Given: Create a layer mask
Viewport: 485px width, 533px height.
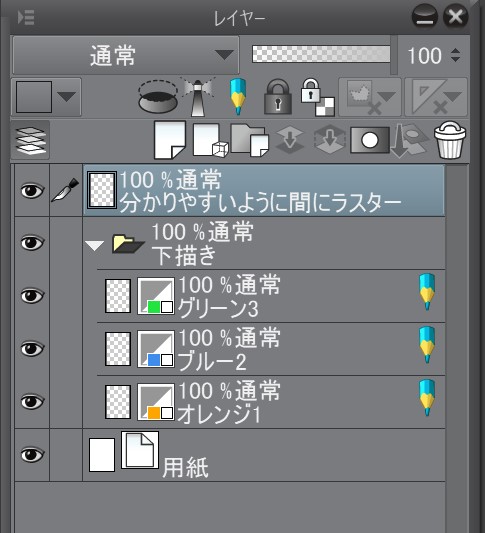Looking at the screenshot, I should [x=370, y=140].
